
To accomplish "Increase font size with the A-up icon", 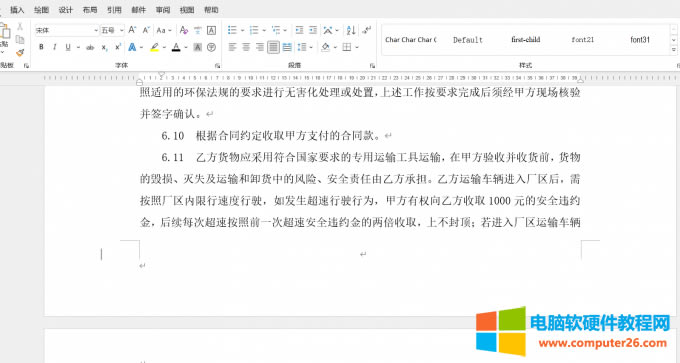I will (132, 30).
